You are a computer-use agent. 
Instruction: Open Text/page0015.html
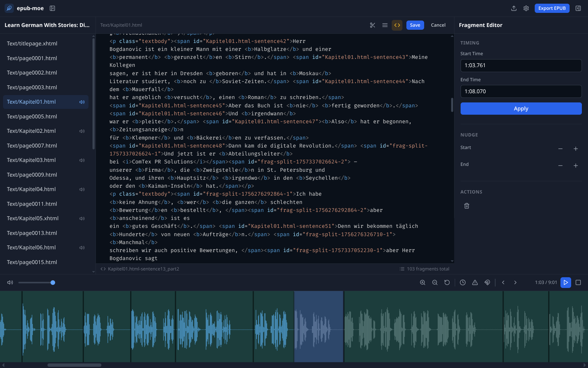(x=46, y=262)
